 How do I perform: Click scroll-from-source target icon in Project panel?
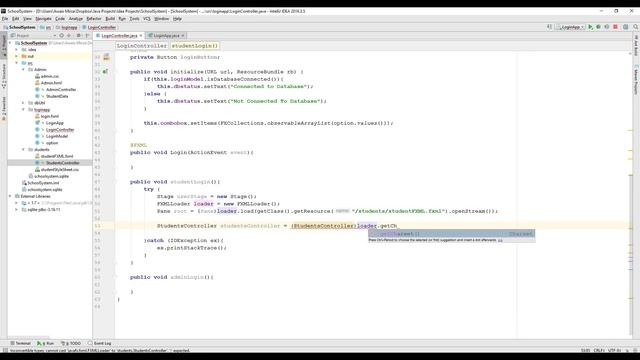click(x=62, y=36)
